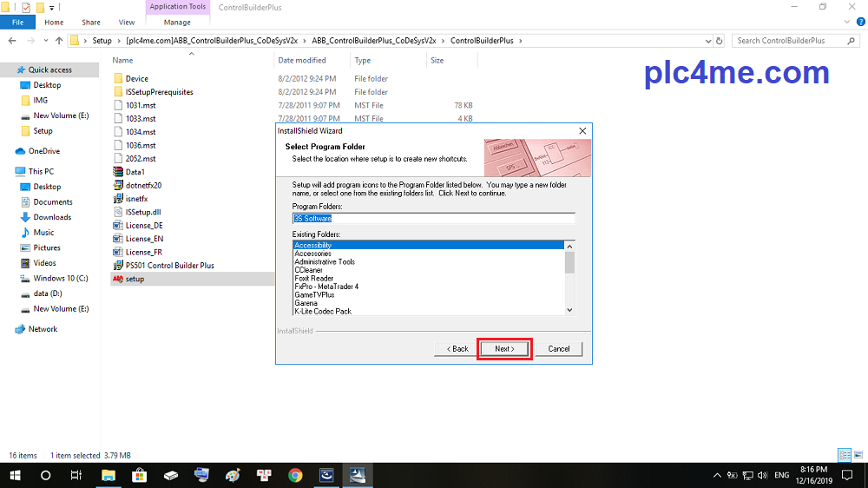Click scroll down arrow of Existing Folders list
This screenshot has width=868, height=488.
(x=569, y=310)
